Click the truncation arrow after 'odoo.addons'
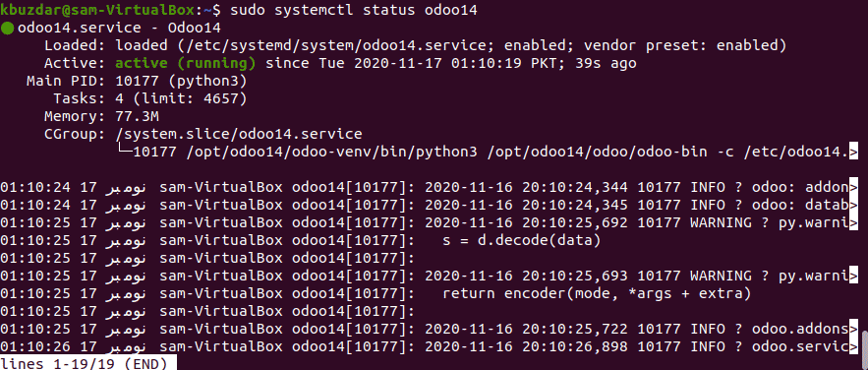This screenshot has width=868, height=370. coord(853,329)
